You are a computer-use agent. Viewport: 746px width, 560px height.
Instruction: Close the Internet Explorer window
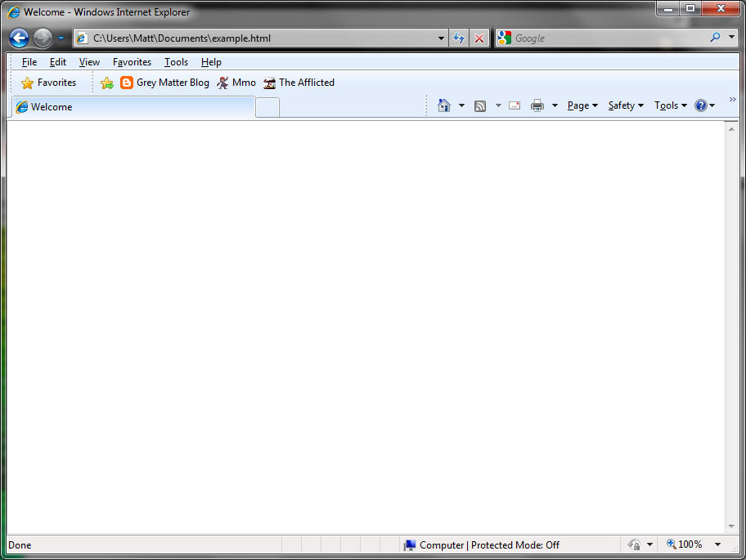[721, 9]
